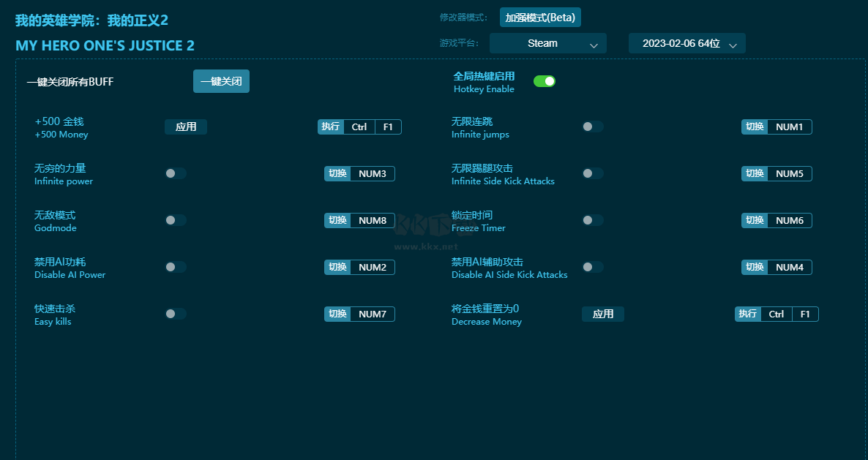868x460 pixels.
Task: Click Ctrl key box for Decrease Money
Action: (x=777, y=314)
